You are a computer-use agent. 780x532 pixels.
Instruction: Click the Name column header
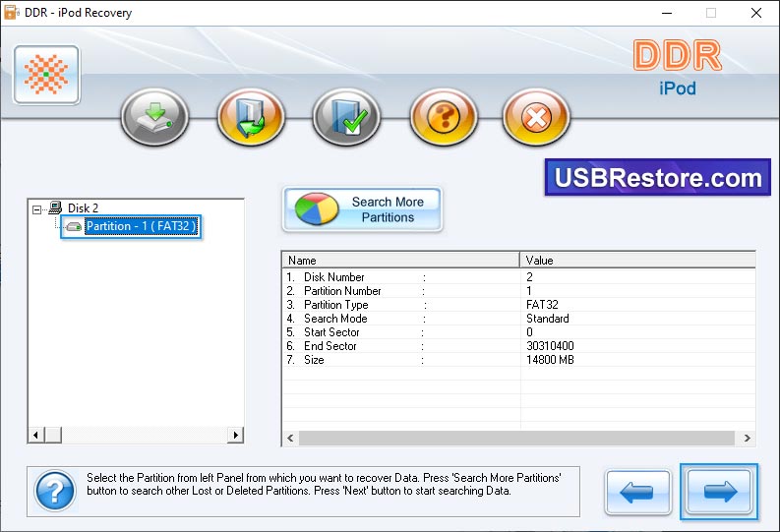401,260
